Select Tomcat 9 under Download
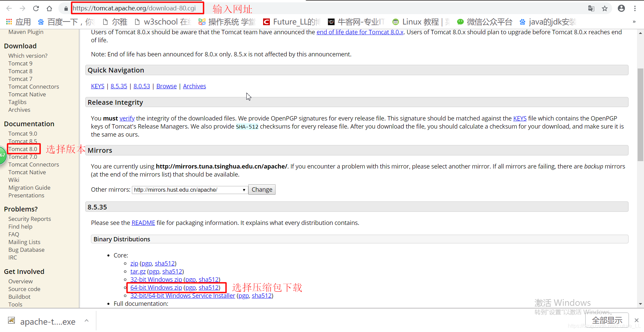The width and height of the screenshot is (644, 332). [20, 63]
